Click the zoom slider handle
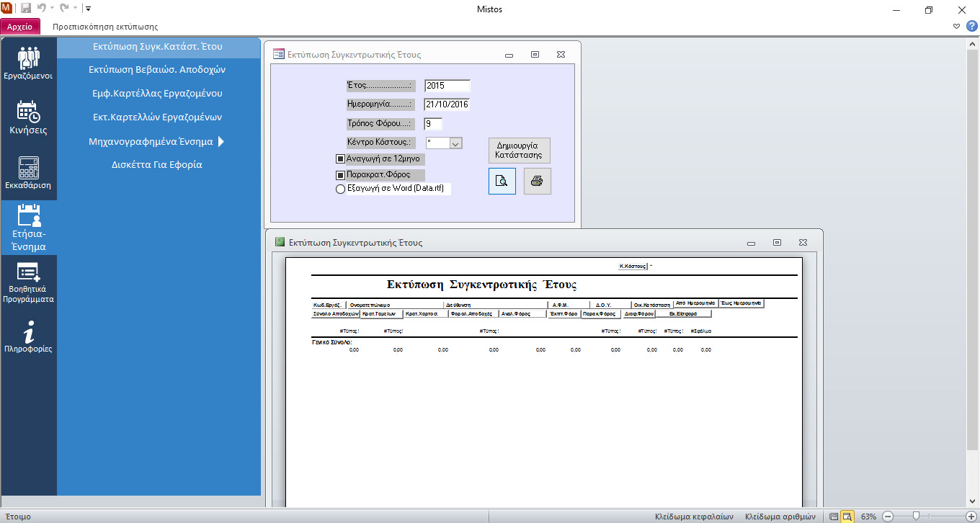Screen dimensions: 980x523 (916, 517)
